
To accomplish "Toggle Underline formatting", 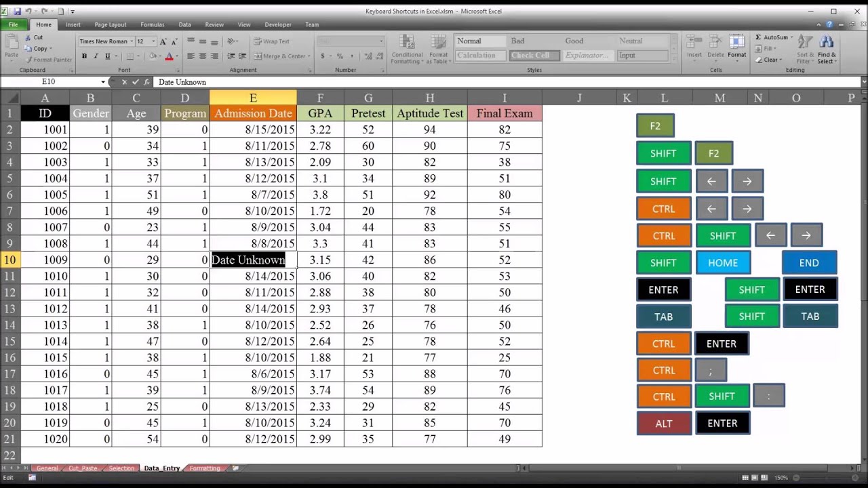I will pyautogui.click(x=107, y=56).
